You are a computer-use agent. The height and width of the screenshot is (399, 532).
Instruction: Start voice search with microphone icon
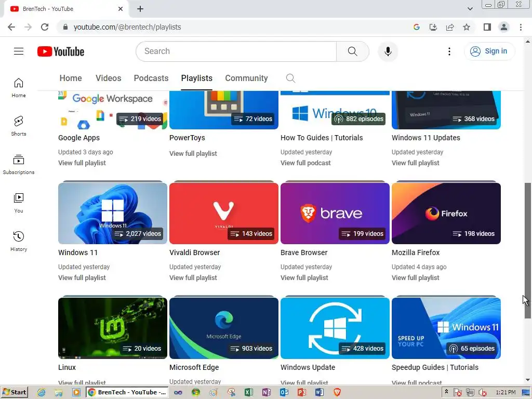point(388,51)
